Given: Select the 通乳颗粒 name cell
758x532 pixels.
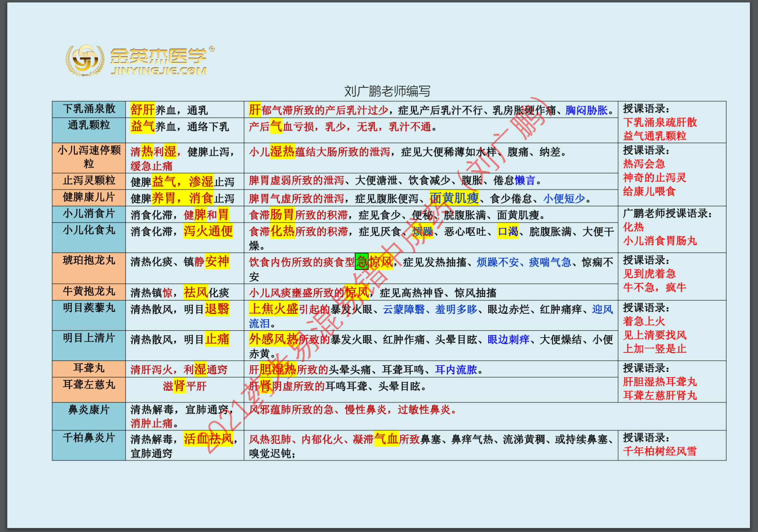Looking at the screenshot, I should 89,130.
